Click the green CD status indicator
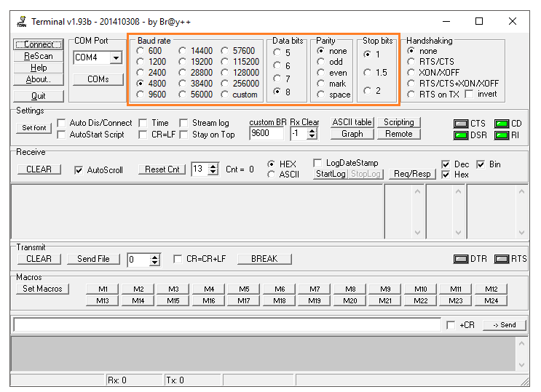 coord(502,124)
